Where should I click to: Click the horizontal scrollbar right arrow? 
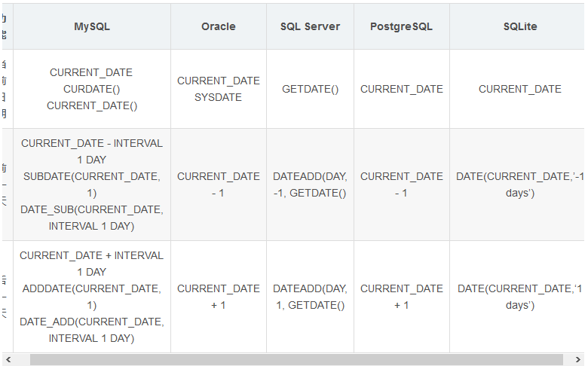pyautogui.click(x=578, y=360)
